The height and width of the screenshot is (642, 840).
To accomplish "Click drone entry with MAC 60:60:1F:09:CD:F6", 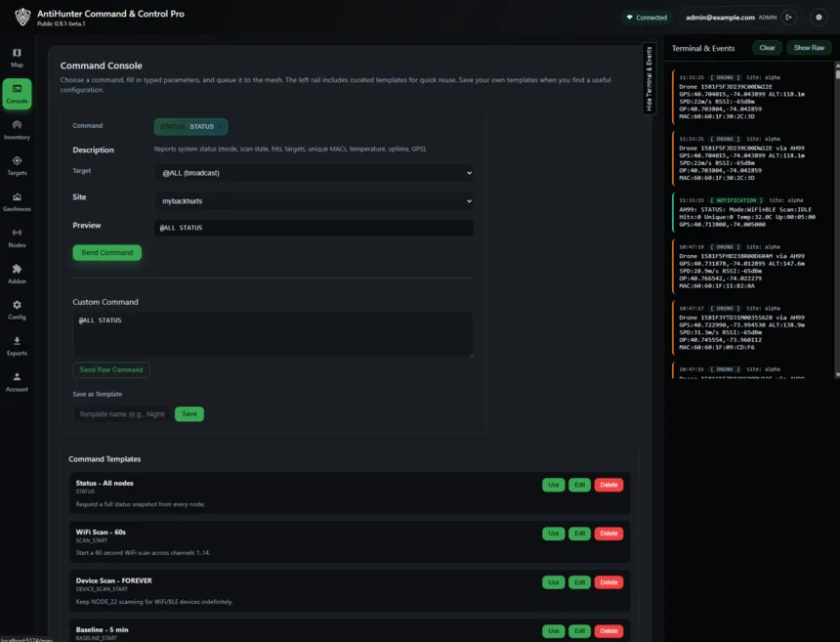I will tap(750, 328).
